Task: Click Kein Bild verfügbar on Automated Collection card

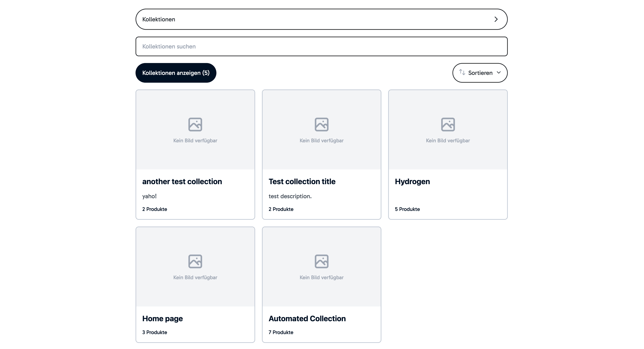Action: point(321,278)
